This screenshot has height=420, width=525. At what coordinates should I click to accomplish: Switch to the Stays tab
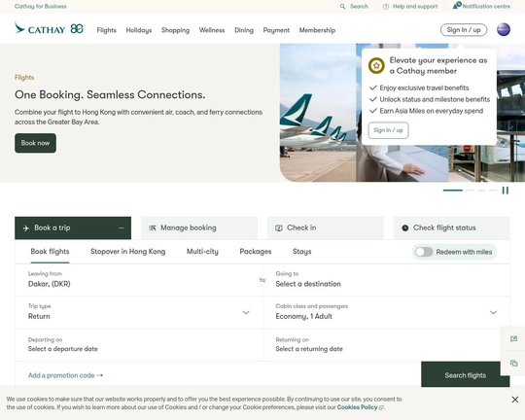(301, 252)
